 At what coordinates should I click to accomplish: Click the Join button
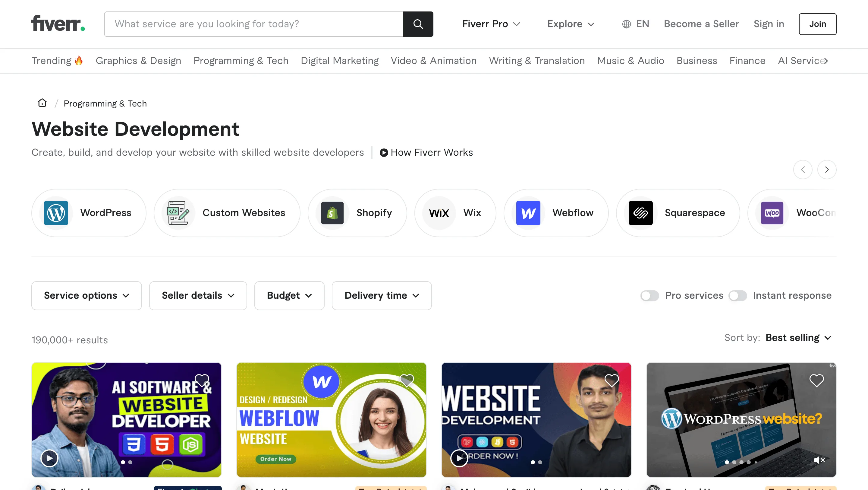click(817, 24)
